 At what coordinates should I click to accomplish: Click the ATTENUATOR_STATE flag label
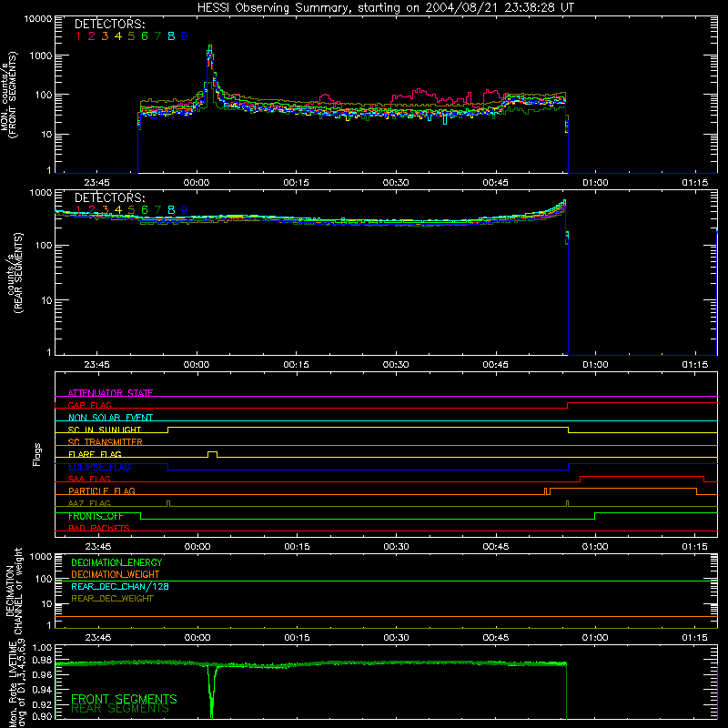pos(110,393)
